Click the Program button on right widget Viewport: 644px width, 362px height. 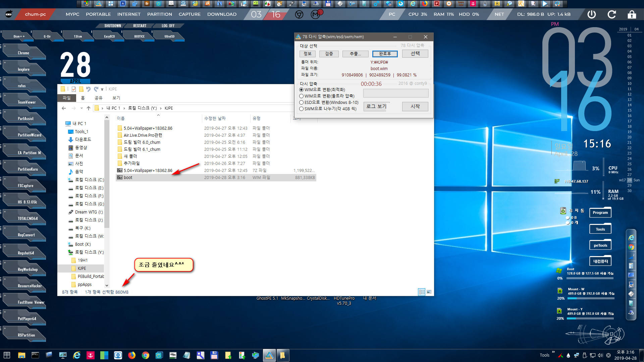600,213
